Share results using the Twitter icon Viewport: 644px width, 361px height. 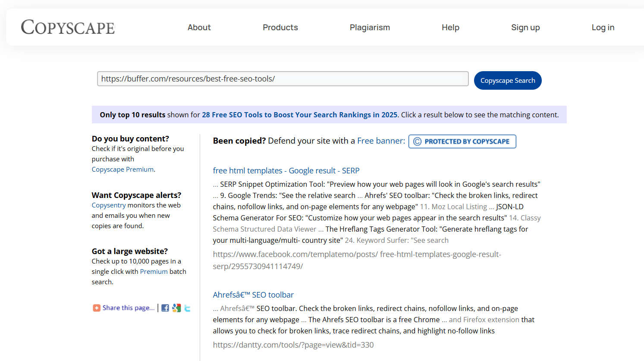[187, 308]
